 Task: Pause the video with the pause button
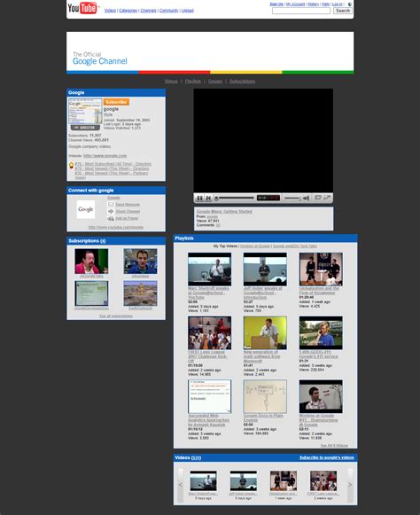(199, 198)
